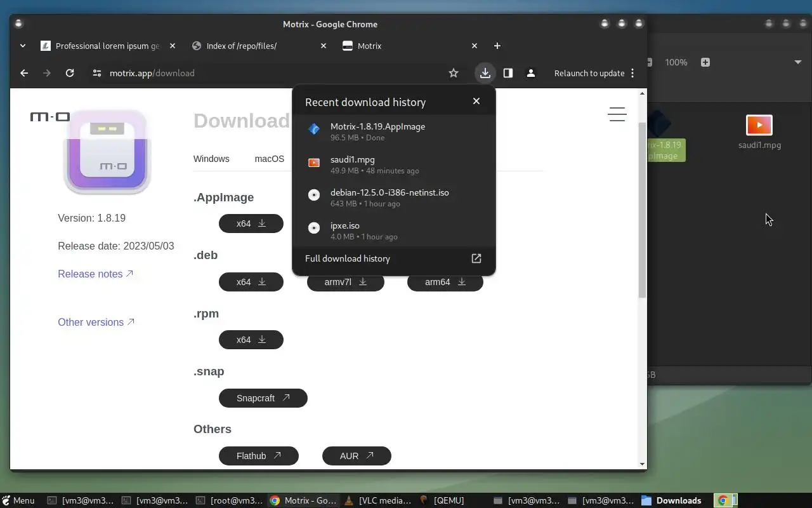Image resolution: width=812 pixels, height=508 pixels.
Task: Reload the Motrix download page
Action: [x=70, y=73]
